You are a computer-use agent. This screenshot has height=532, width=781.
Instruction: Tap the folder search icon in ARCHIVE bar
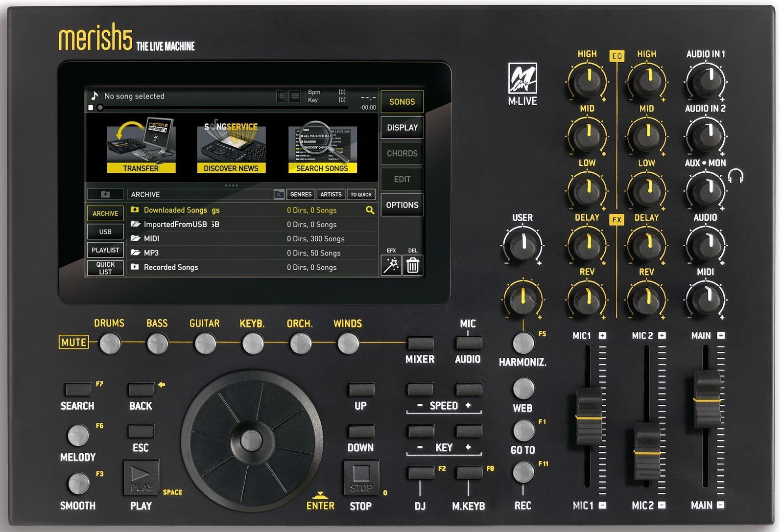(279, 194)
